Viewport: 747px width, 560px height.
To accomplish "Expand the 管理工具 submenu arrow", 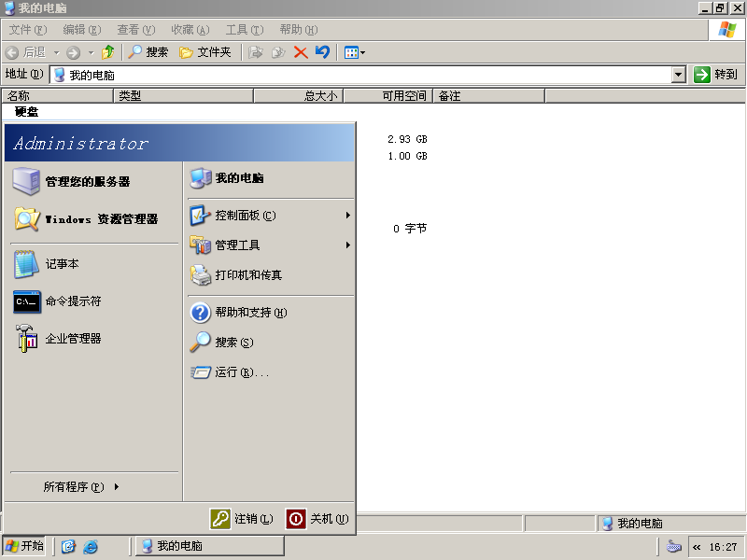I will tap(347, 245).
